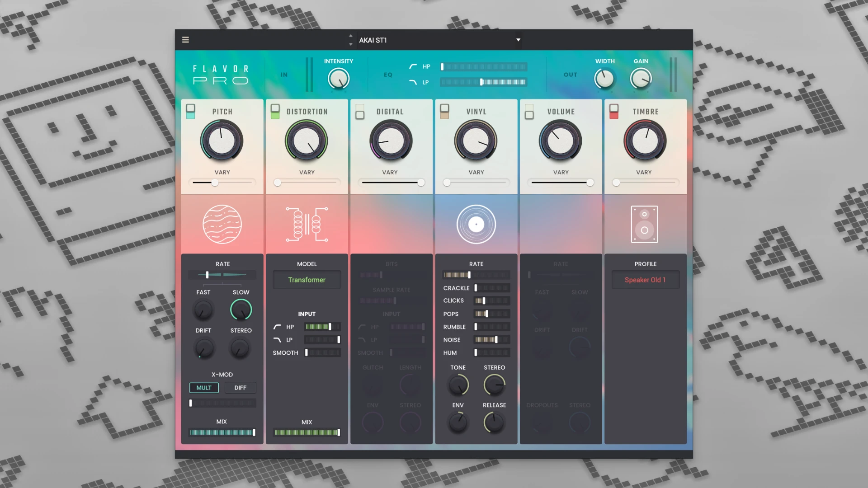
Task: Enable the Digital module power toggle
Action: tap(360, 112)
